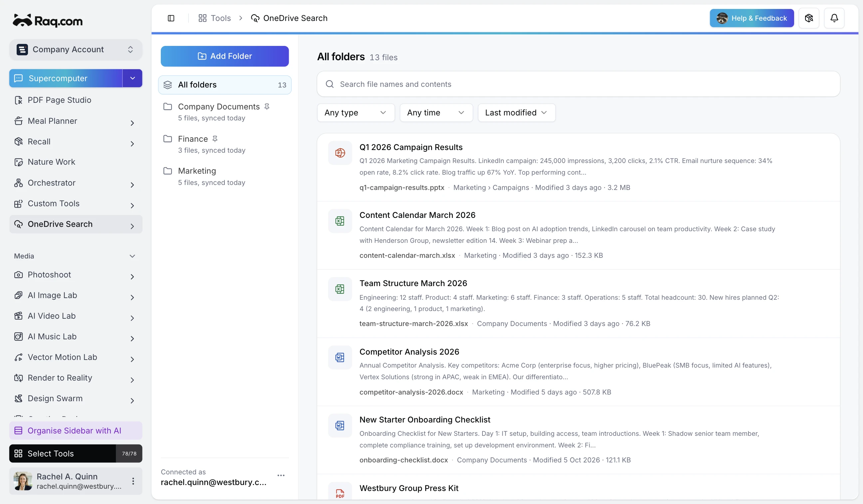This screenshot has width=863, height=504.
Task: Expand the AI Image Lab chevron
Action: (132, 297)
